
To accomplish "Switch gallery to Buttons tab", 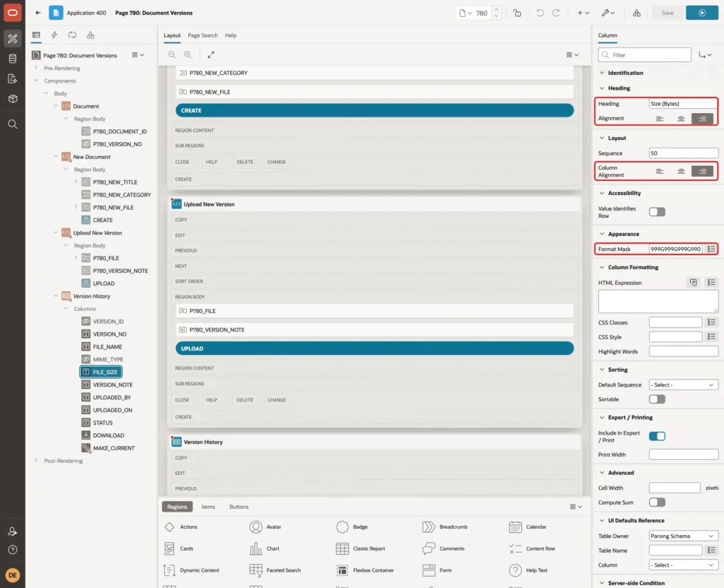I will pyautogui.click(x=239, y=507).
